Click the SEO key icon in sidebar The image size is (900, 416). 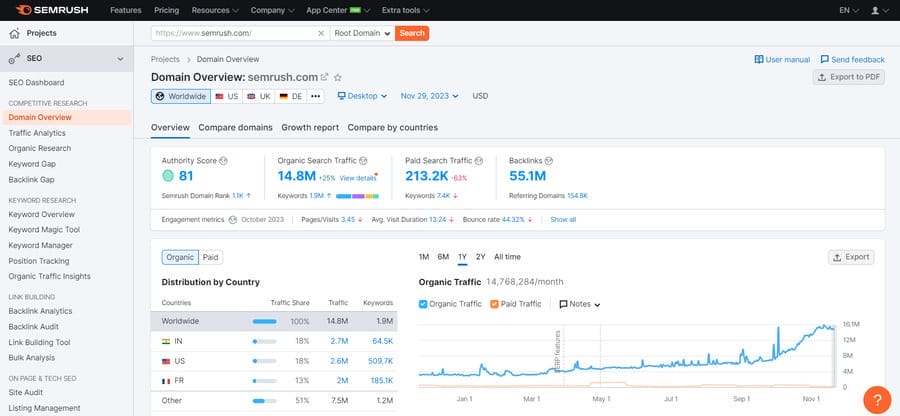coord(14,59)
